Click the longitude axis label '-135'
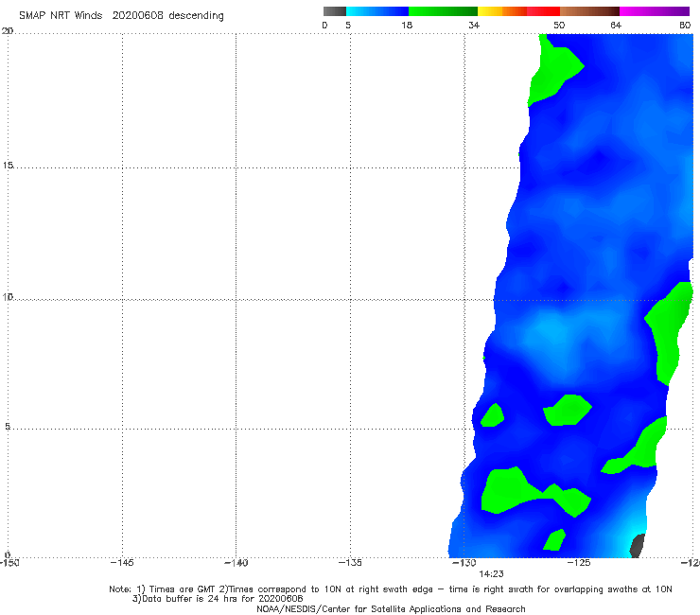700x615 pixels. [x=350, y=563]
